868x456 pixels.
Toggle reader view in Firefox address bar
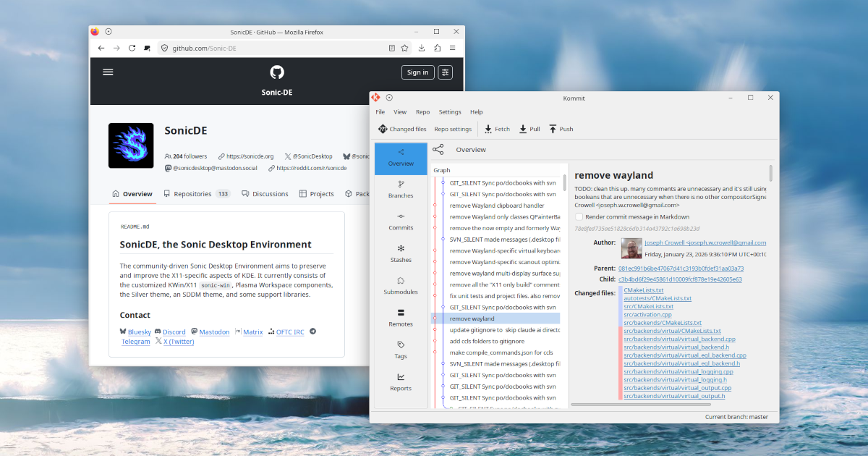click(x=392, y=48)
